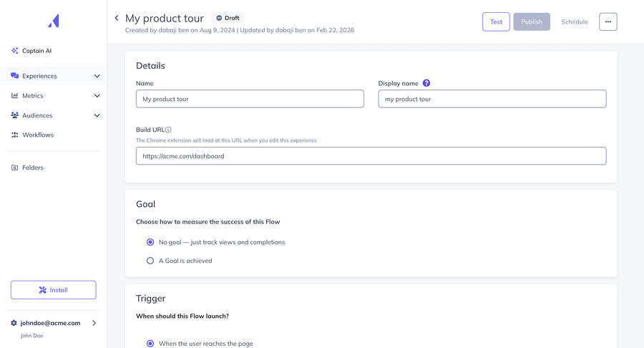
Task: Click the account settings gear icon
Action: tap(14, 323)
